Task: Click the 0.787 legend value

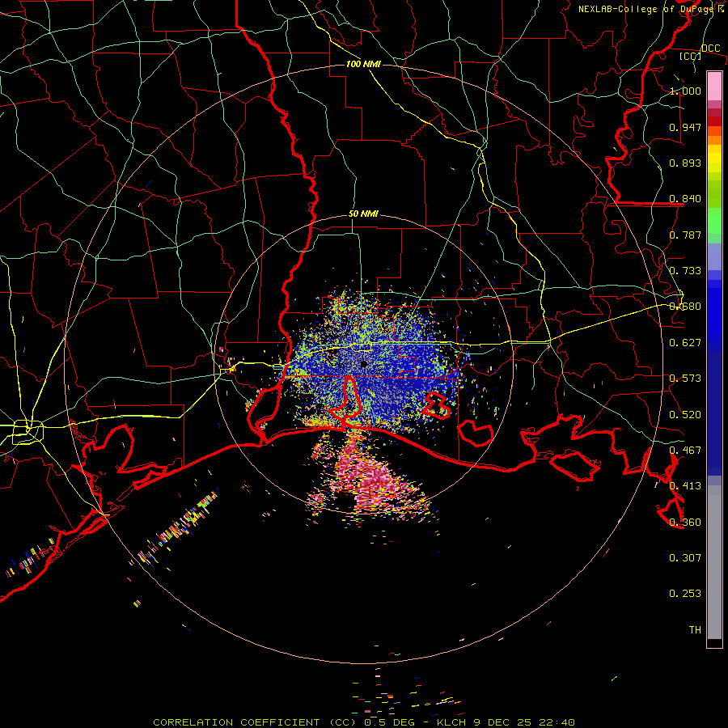Action: pyautogui.click(x=685, y=235)
